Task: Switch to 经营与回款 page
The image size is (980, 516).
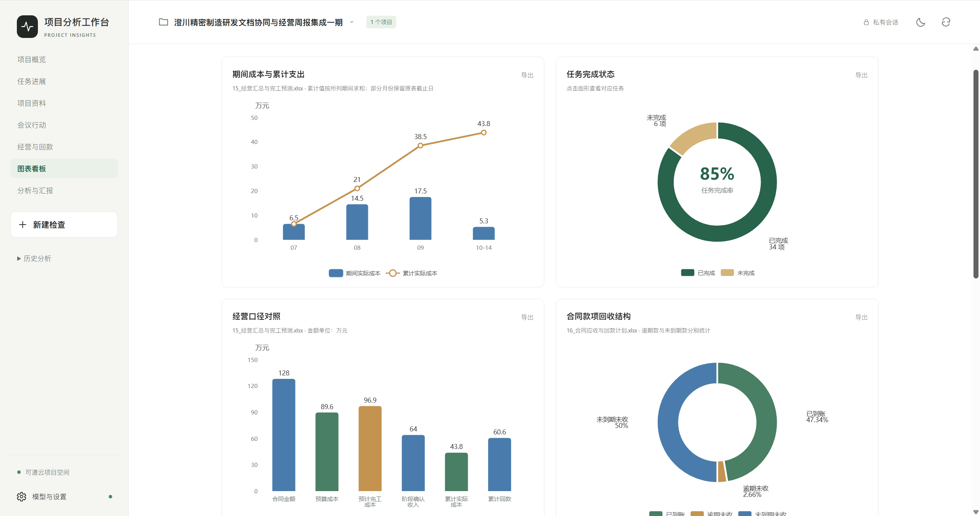Action: click(64, 147)
